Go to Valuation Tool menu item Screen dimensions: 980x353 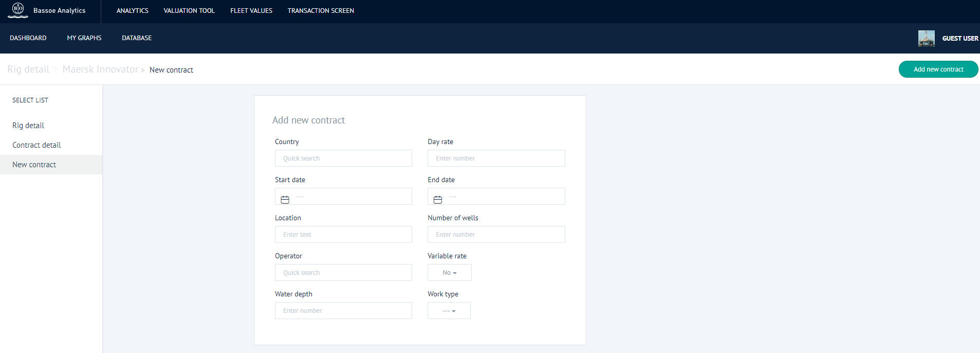(x=189, y=11)
